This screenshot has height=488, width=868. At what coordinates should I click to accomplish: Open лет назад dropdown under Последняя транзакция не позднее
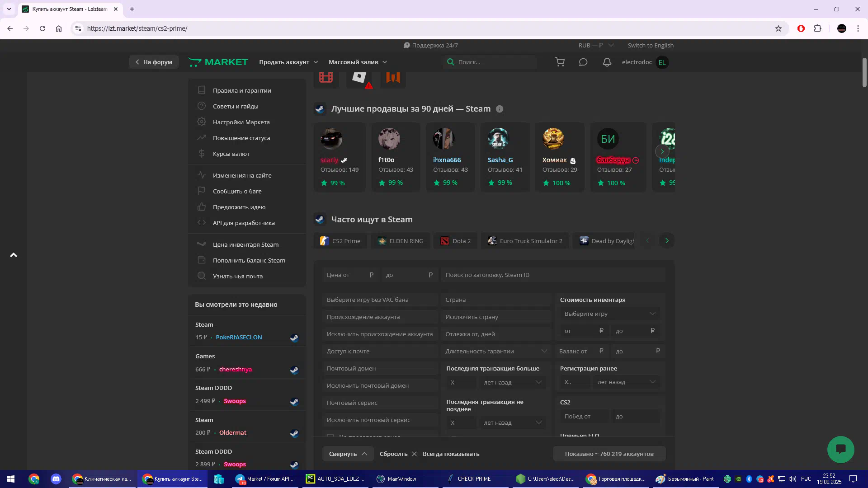pyautogui.click(x=512, y=422)
